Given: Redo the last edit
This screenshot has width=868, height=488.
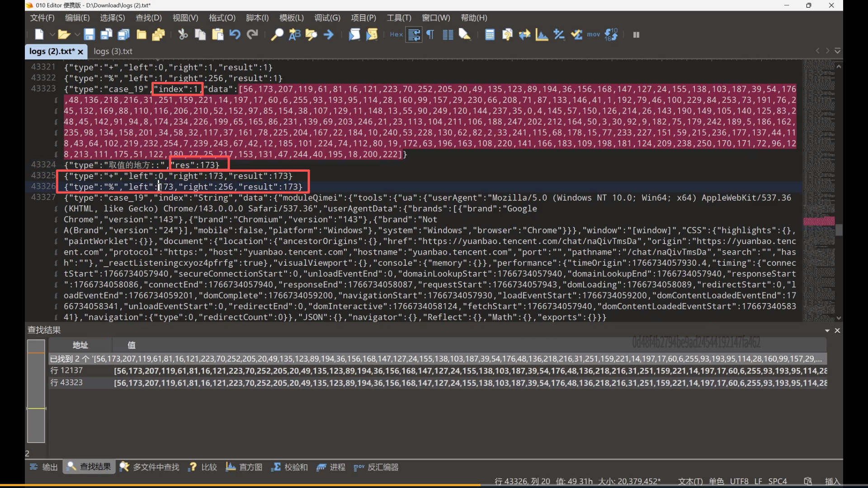Looking at the screenshot, I should click(252, 34).
